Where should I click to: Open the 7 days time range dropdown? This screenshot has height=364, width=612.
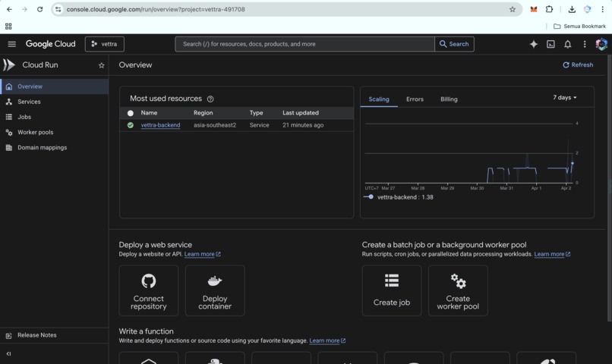(565, 97)
